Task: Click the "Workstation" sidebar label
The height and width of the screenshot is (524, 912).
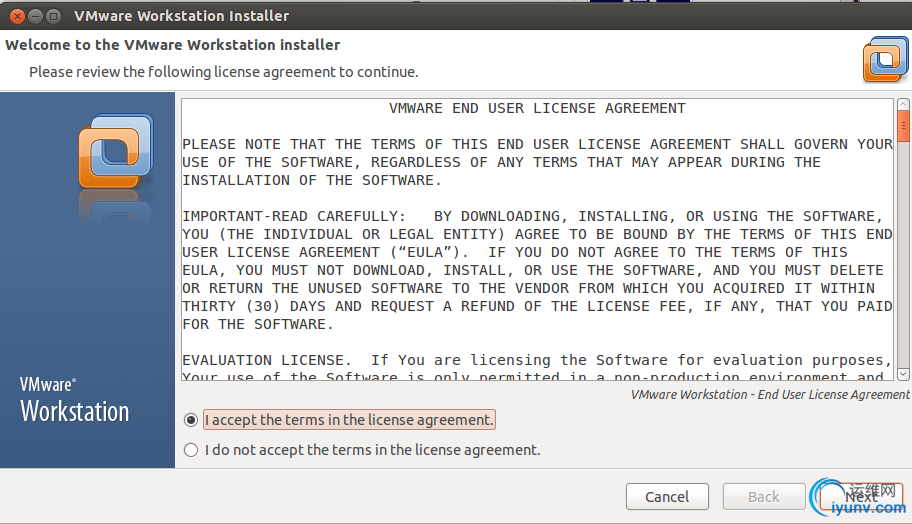Action: click(x=75, y=412)
